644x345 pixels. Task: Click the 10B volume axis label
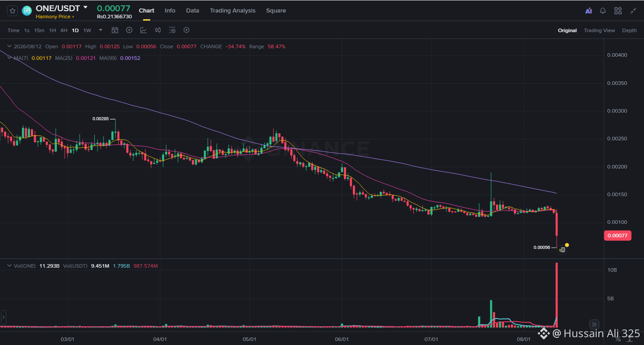coord(612,270)
